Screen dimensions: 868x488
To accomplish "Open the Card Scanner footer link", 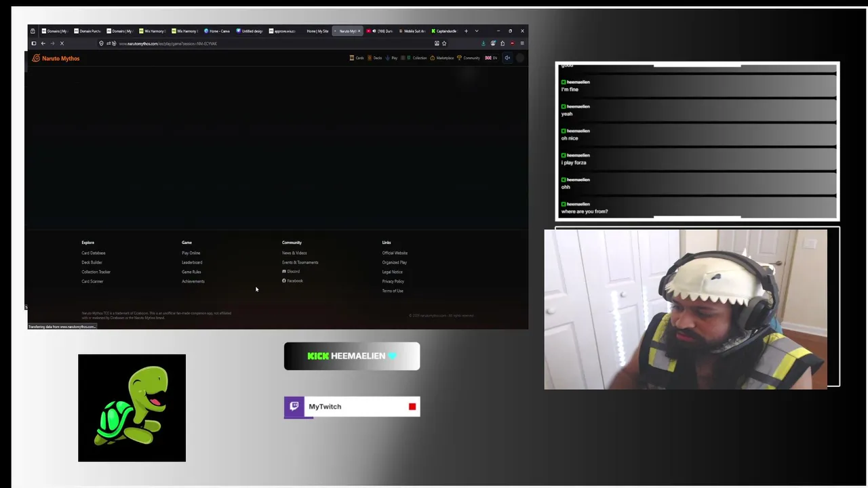I will 92,281.
